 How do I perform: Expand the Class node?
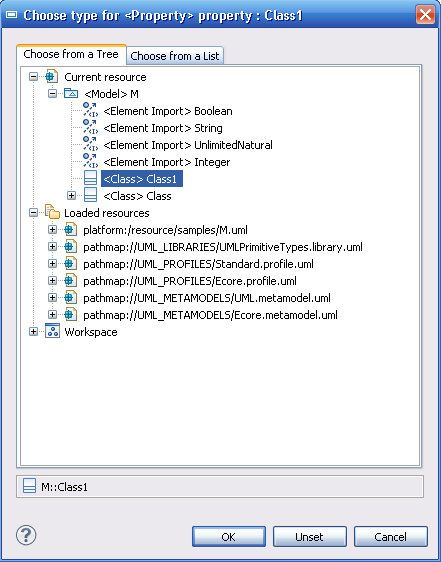tap(71, 196)
